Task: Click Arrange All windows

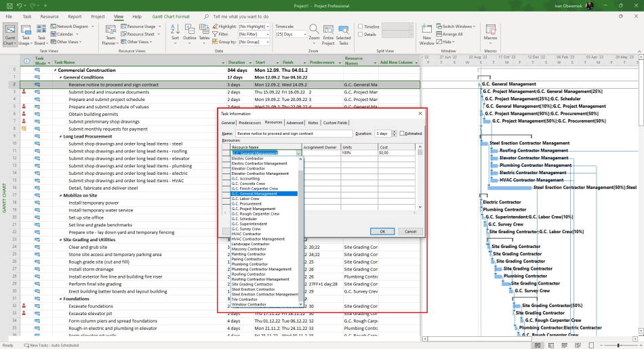Action: (449, 34)
